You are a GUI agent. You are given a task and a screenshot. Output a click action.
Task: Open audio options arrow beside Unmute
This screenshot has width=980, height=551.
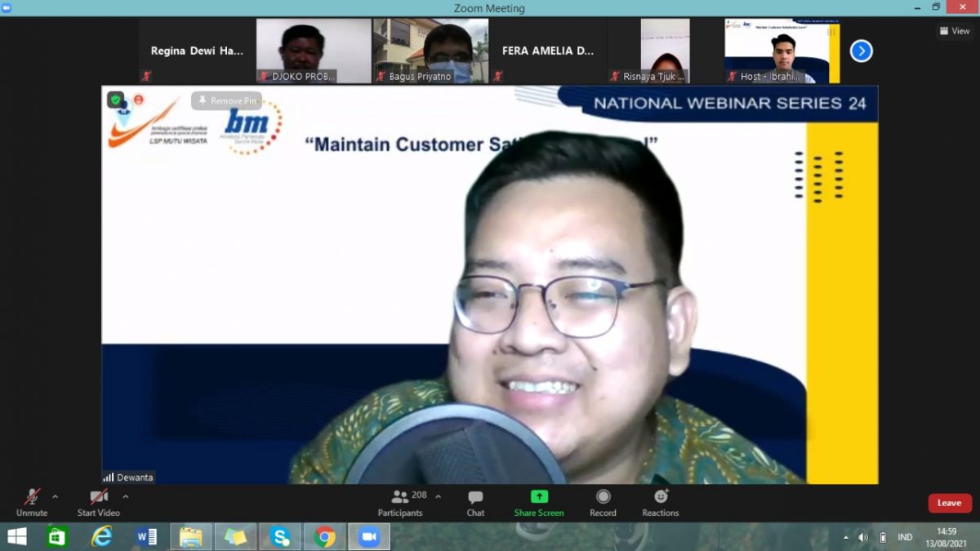56,496
